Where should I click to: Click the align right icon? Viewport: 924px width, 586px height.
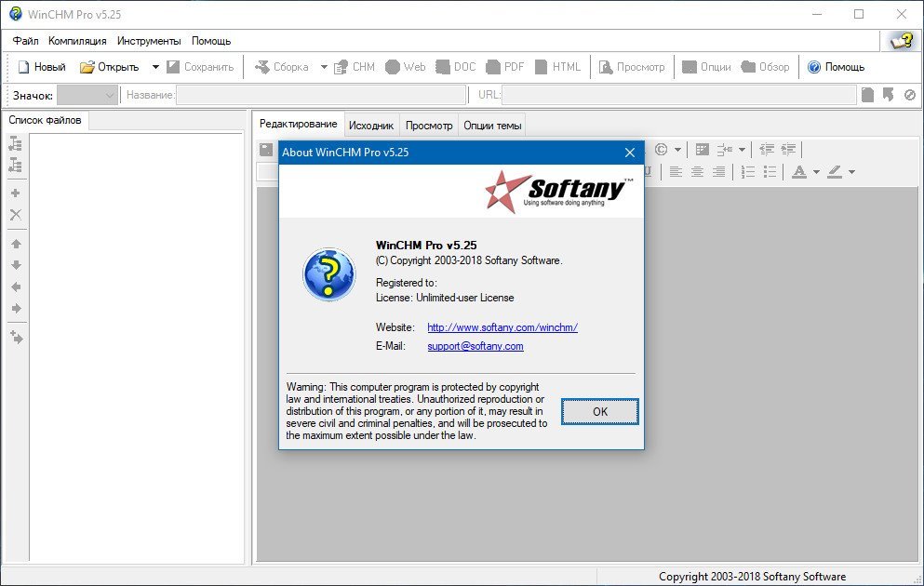(718, 172)
